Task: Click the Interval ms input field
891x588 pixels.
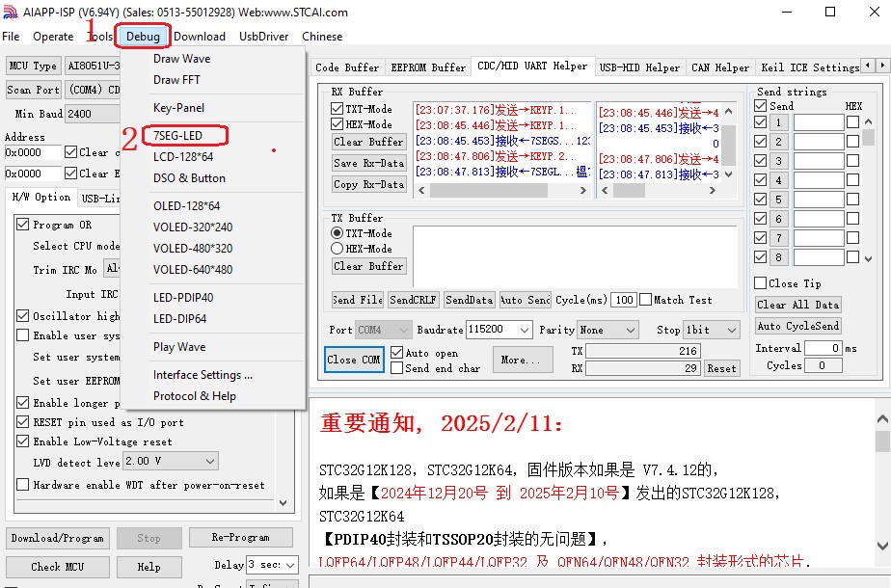Action: tap(823, 348)
